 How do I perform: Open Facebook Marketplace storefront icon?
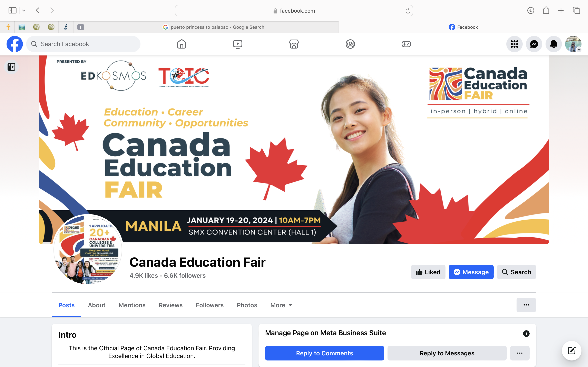(x=294, y=44)
